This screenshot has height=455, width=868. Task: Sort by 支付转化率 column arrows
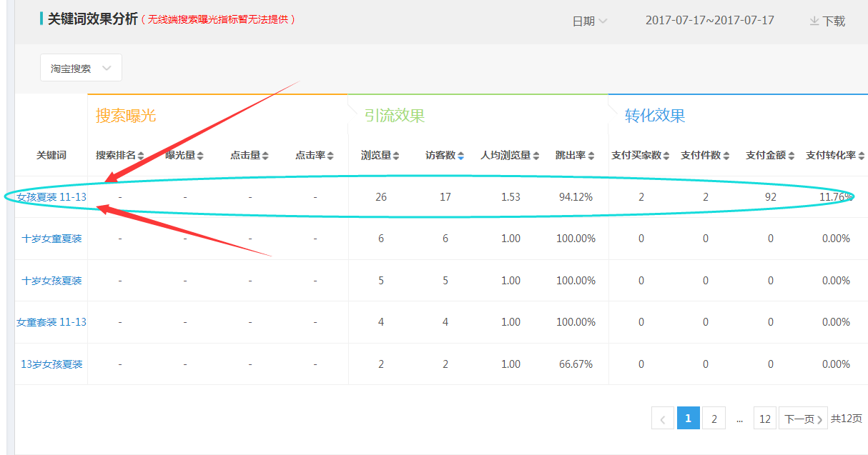[x=861, y=156]
